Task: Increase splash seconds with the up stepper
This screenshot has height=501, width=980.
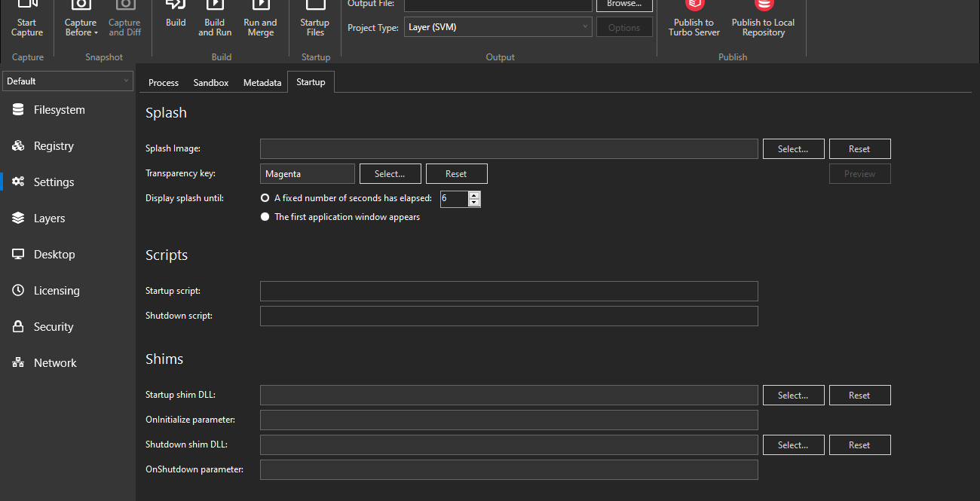Action: coord(474,194)
